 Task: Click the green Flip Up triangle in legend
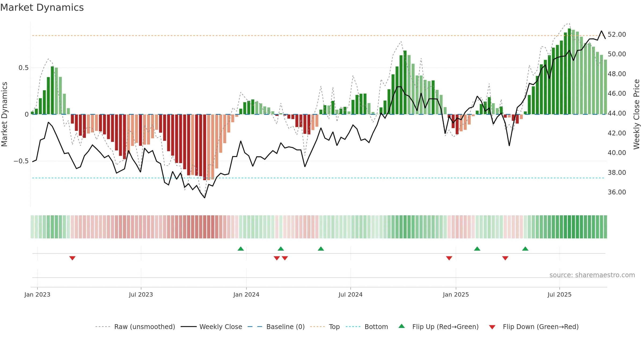[x=402, y=326]
